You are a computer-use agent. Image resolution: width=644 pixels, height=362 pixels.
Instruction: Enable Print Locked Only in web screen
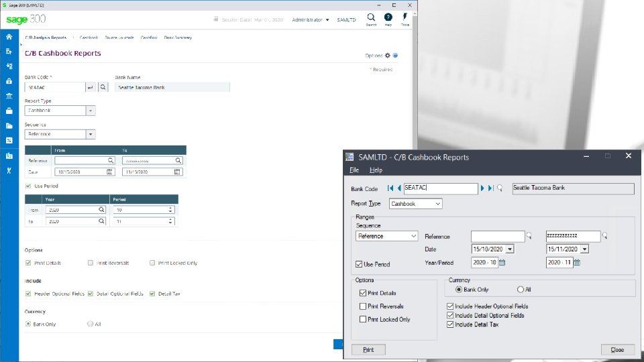152,263
